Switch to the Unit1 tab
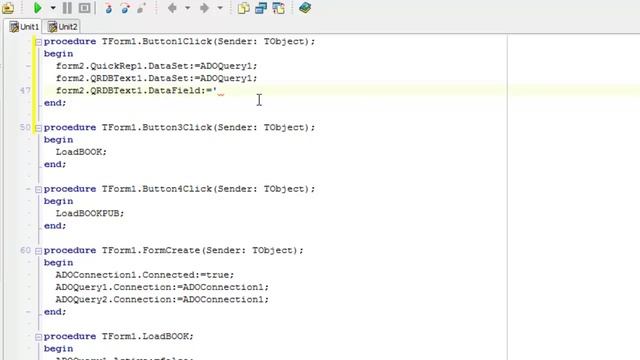Screen dimensions: 640x360 (24, 27)
